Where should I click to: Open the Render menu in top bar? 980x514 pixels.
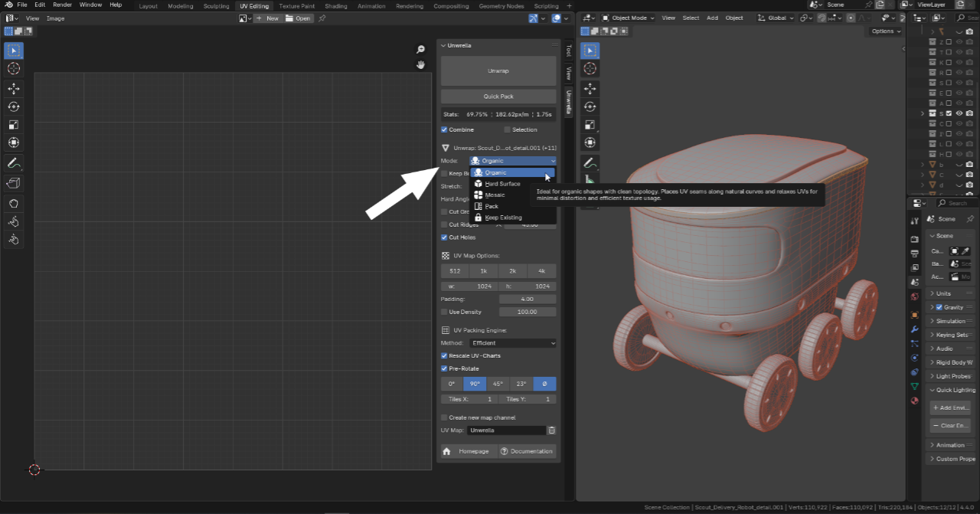pyautogui.click(x=62, y=5)
